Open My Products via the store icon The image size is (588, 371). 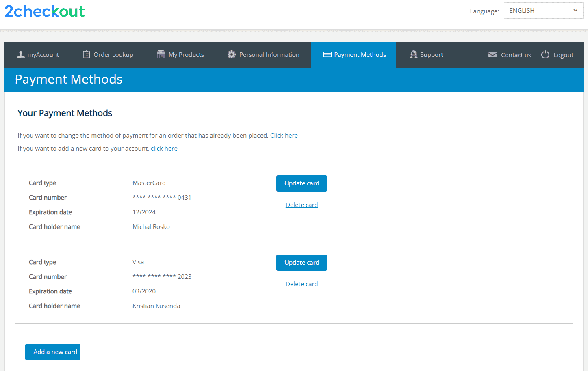(x=160, y=54)
